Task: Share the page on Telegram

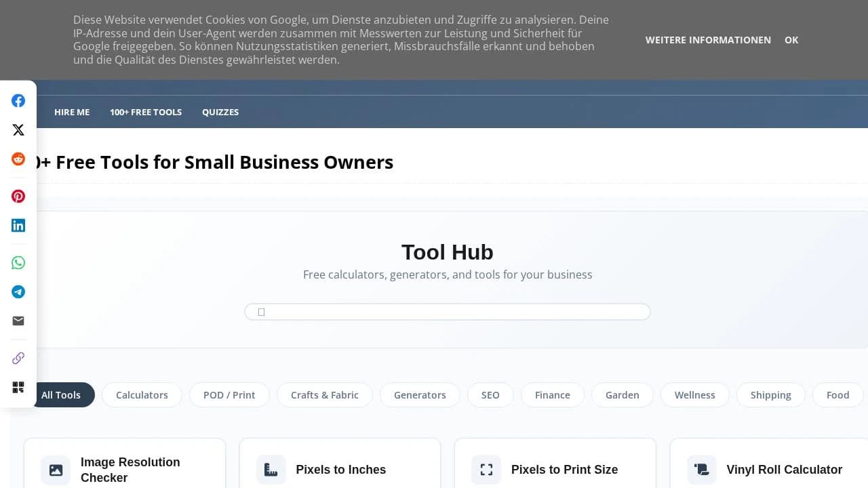Action: tap(18, 291)
